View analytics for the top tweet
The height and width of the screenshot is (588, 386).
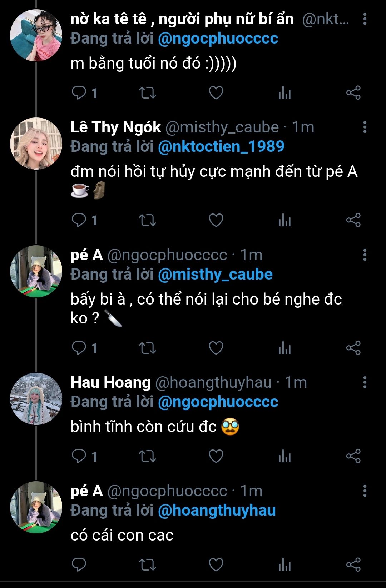click(x=284, y=93)
